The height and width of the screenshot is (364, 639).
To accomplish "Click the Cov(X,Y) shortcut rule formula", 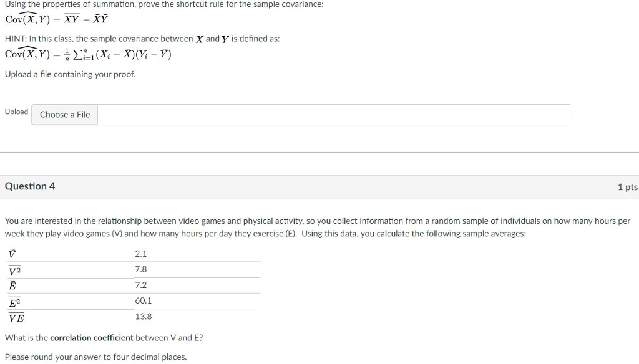I will tap(55, 19).
